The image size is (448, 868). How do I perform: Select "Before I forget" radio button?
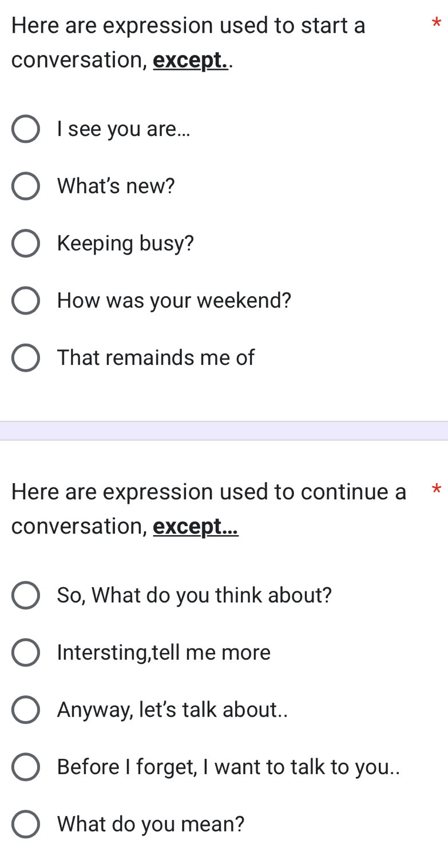pos(26,767)
